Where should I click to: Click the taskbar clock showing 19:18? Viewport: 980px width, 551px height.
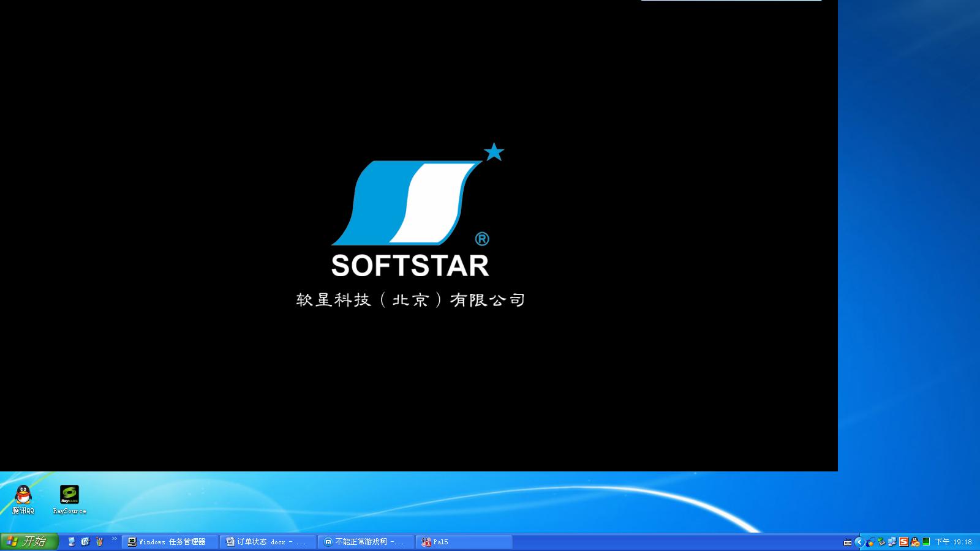[954, 542]
